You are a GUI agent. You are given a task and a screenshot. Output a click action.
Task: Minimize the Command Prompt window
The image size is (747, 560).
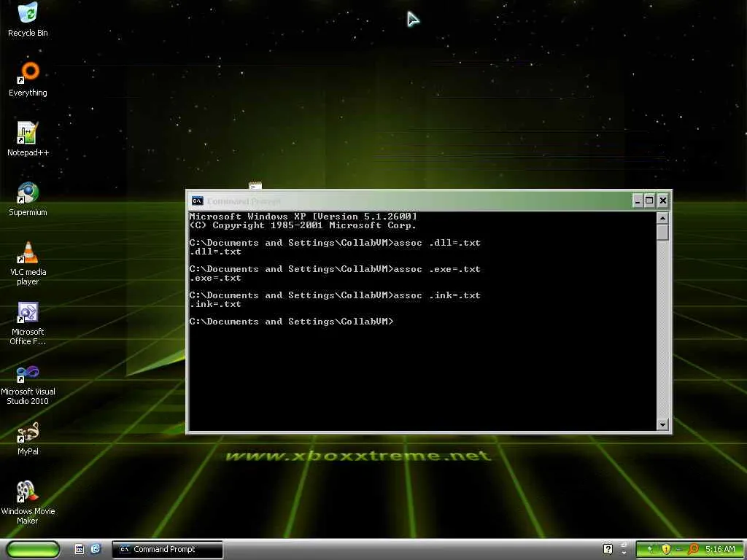[x=638, y=201]
